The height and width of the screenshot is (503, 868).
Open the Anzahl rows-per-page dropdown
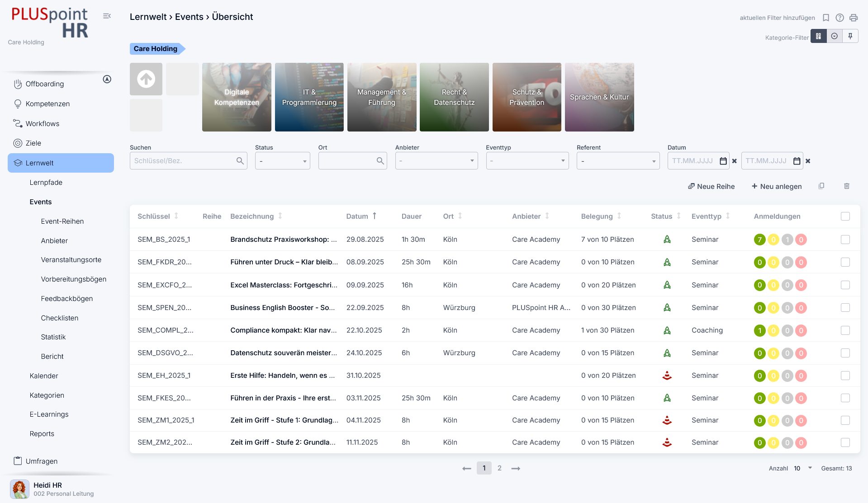tap(803, 468)
